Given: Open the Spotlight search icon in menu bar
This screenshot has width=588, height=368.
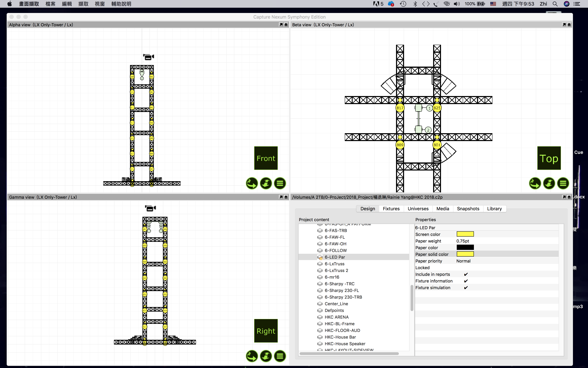Looking at the screenshot, I should pyautogui.click(x=555, y=4).
